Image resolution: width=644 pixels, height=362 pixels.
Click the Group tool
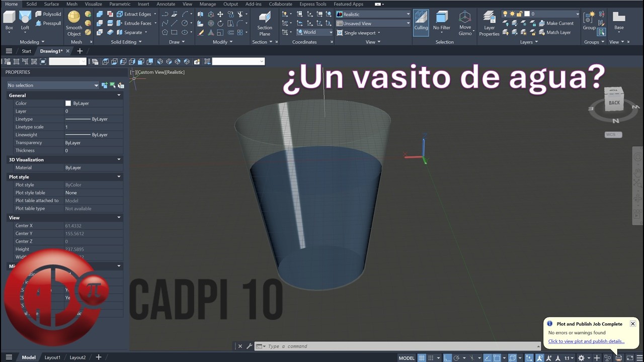(x=589, y=21)
